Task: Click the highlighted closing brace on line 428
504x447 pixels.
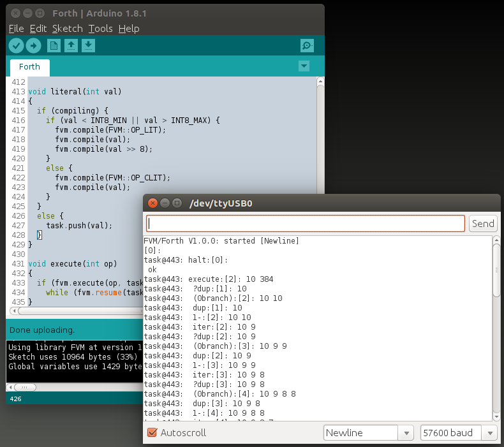Action: pyautogui.click(x=39, y=235)
